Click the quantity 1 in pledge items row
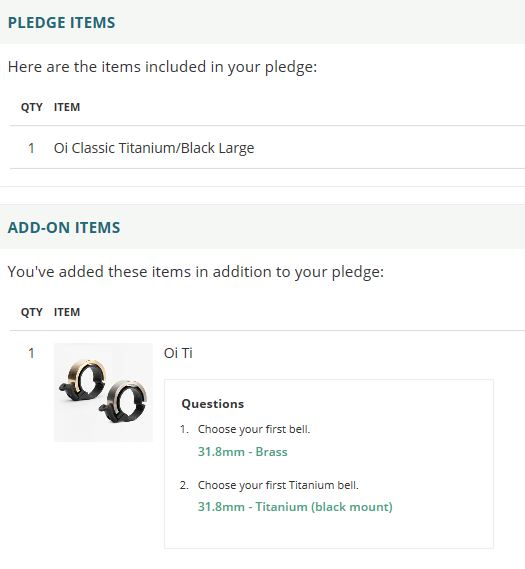This screenshot has height=569, width=525. click(x=31, y=148)
